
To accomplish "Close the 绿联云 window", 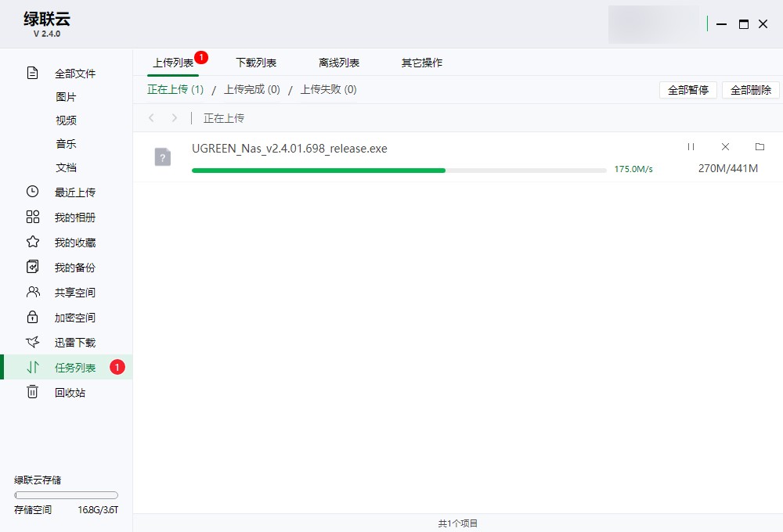I will 763,24.
